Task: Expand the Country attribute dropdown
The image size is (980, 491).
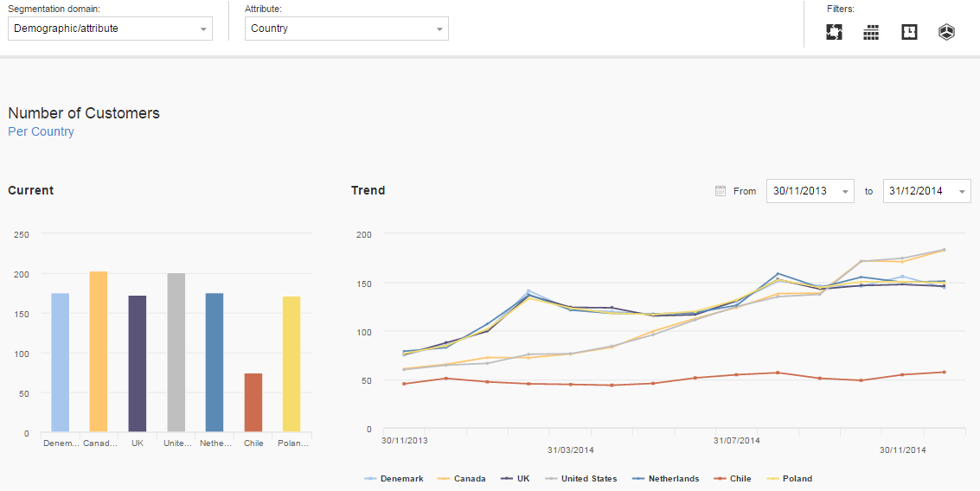Action: 346,29
